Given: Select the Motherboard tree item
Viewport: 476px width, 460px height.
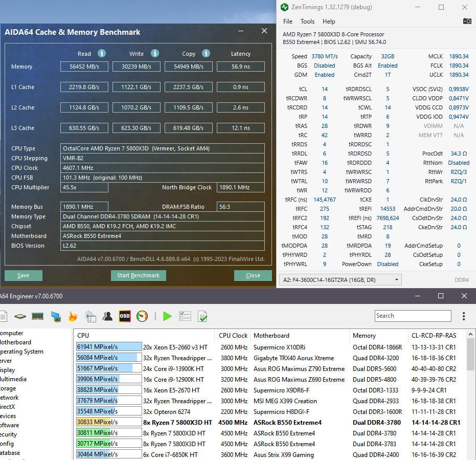Looking at the screenshot, I should click(x=15, y=342).
